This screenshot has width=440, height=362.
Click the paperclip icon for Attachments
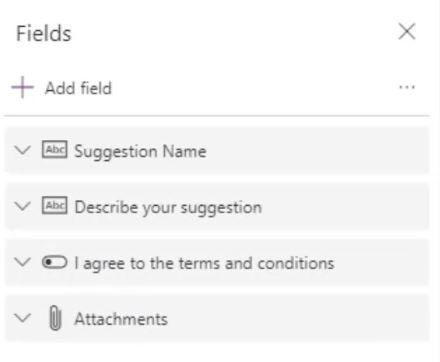click(55, 318)
